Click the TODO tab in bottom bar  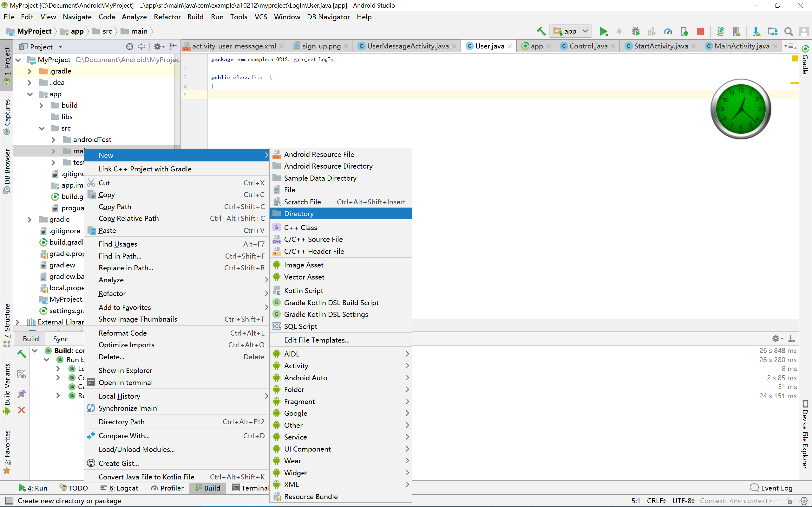pyautogui.click(x=76, y=488)
